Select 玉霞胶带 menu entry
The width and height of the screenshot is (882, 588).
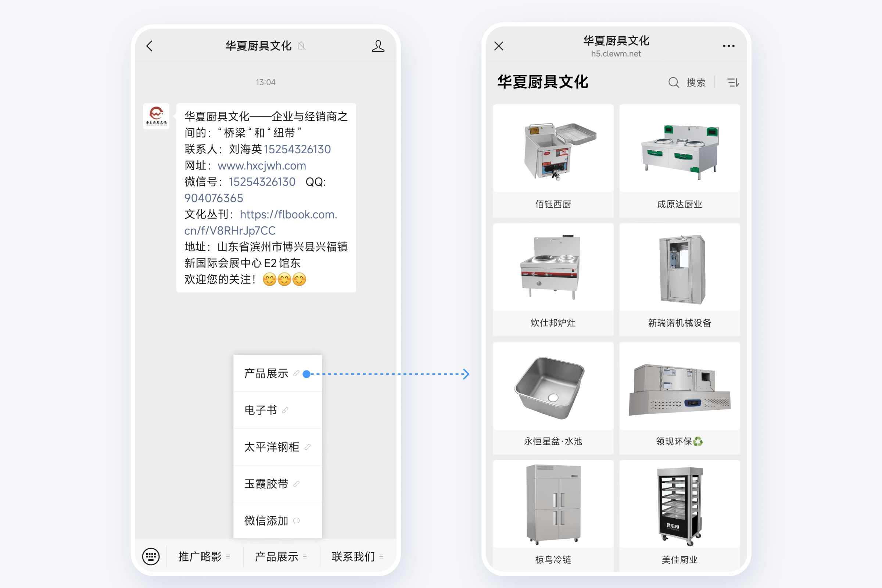[277, 484]
